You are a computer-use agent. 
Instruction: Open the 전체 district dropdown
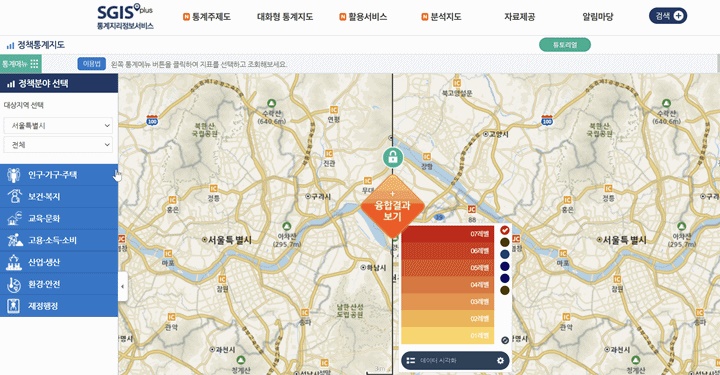click(58, 145)
